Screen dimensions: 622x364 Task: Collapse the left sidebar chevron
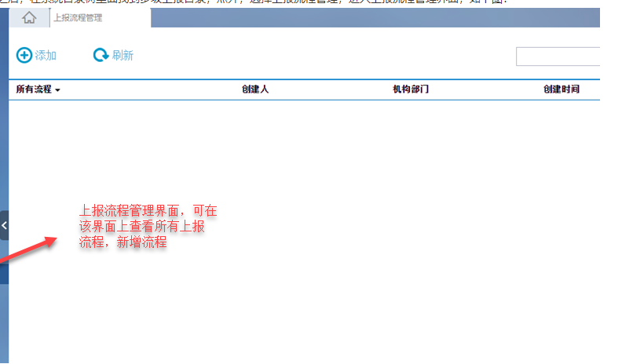(4, 225)
